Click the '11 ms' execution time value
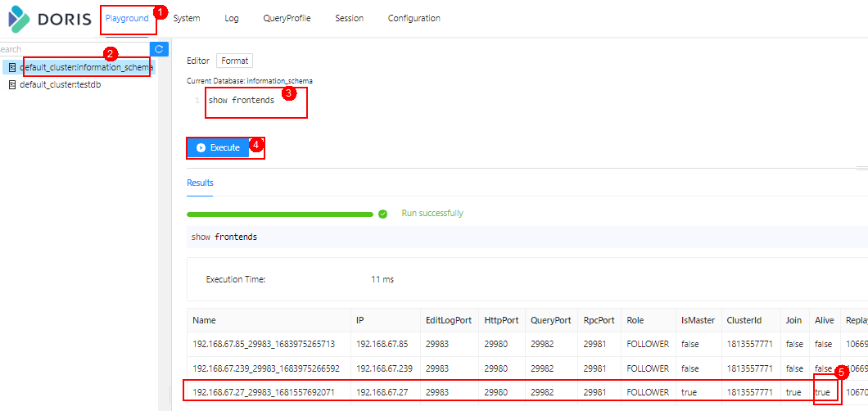The height and width of the screenshot is (411, 868). 382,279
